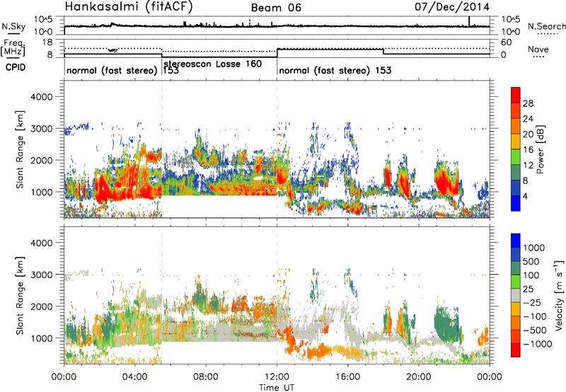Click the date 07/Dec/2014
The image size is (566, 392).
point(452,7)
